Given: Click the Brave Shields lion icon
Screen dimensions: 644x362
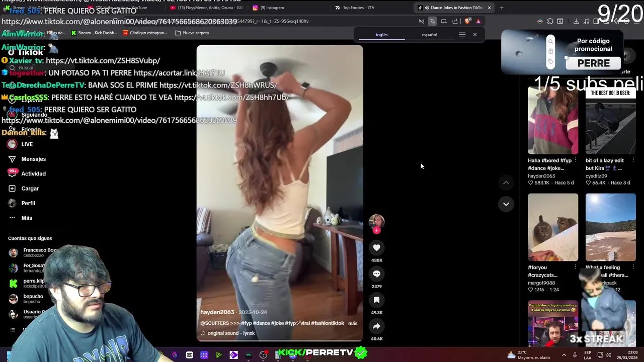Looking at the screenshot, I should (467, 21).
